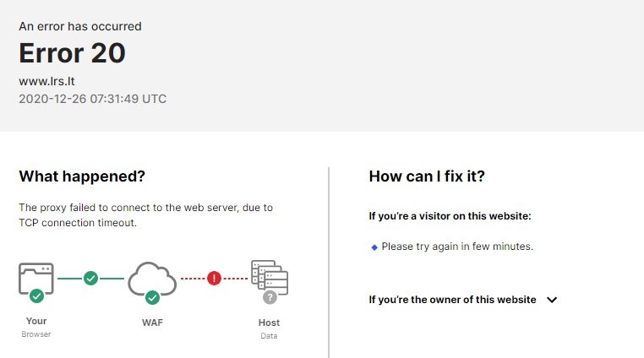Click the UTC timestamp text

(x=93, y=99)
